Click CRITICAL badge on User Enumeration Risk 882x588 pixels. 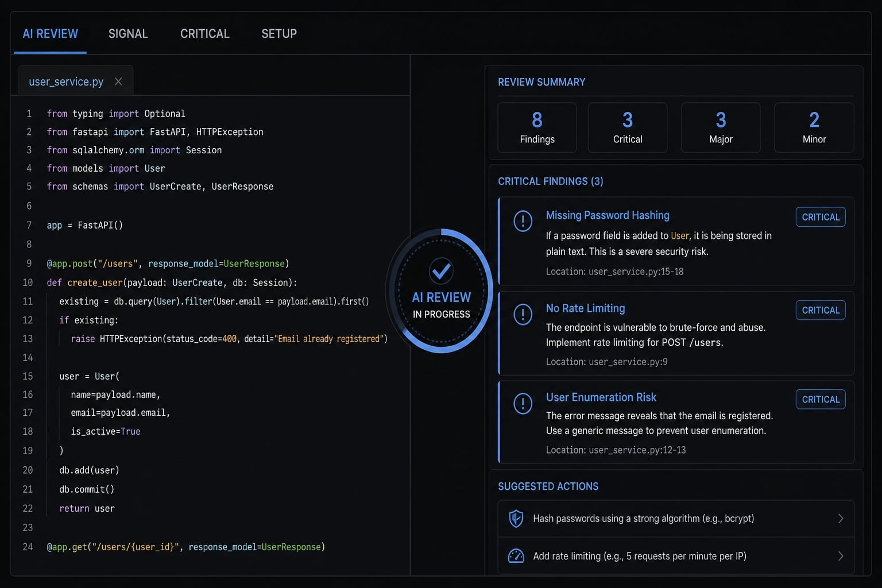pos(821,399)
